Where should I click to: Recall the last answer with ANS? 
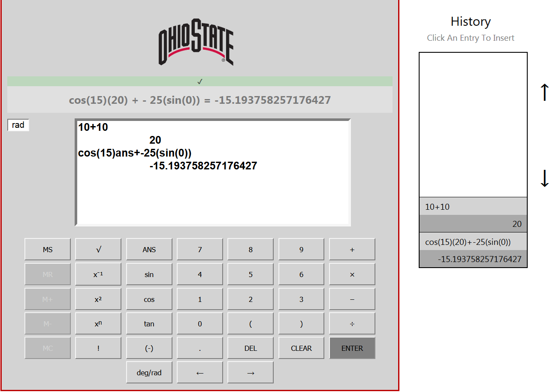tap(149, 249)
